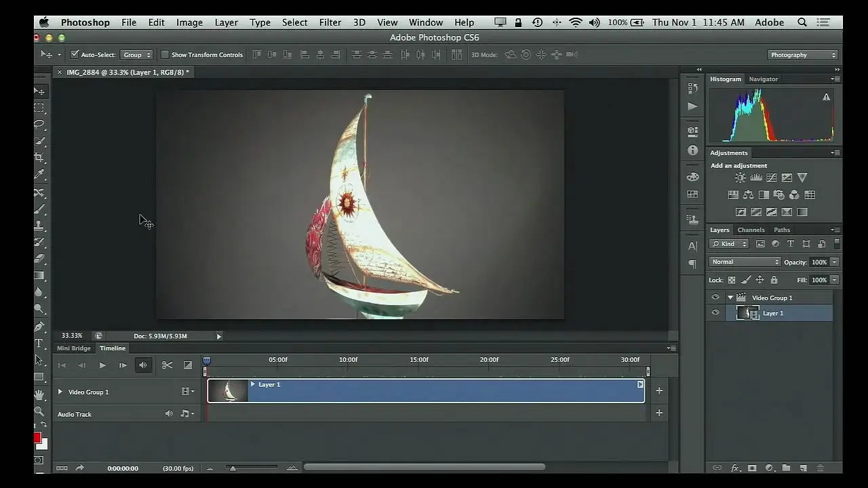This screenshot has height=488, width=868.
Task: Click the scissors split-at-playhead icon
Action: pos(167,365)
